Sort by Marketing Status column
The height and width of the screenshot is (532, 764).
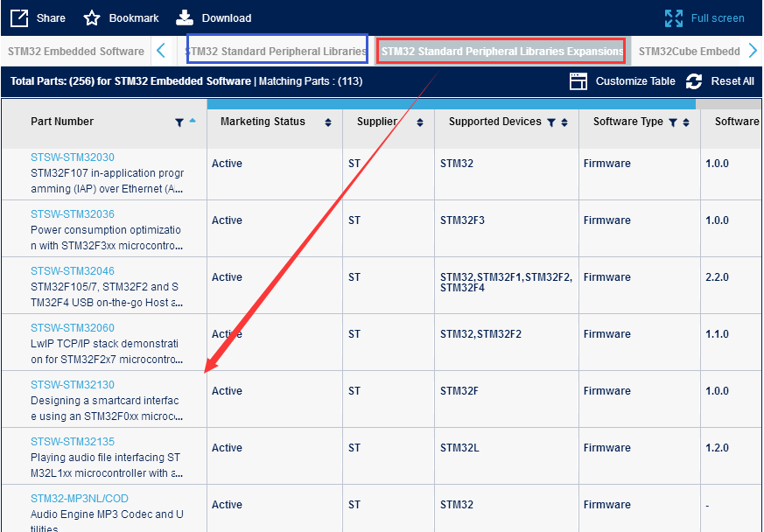328,122
